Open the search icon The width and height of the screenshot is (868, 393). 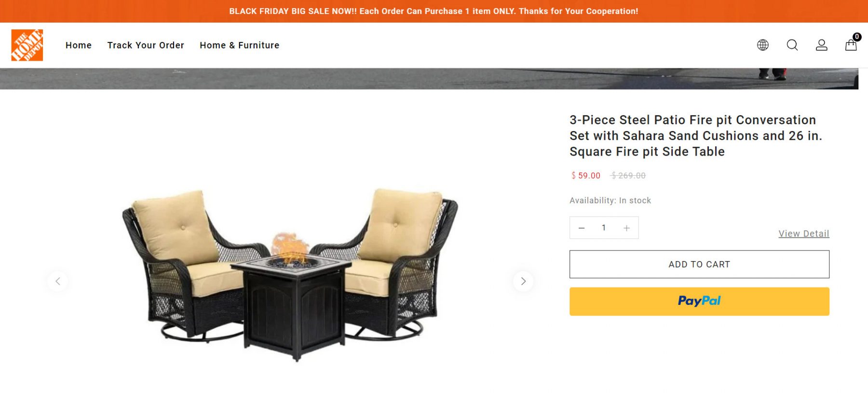click(791, 45)
